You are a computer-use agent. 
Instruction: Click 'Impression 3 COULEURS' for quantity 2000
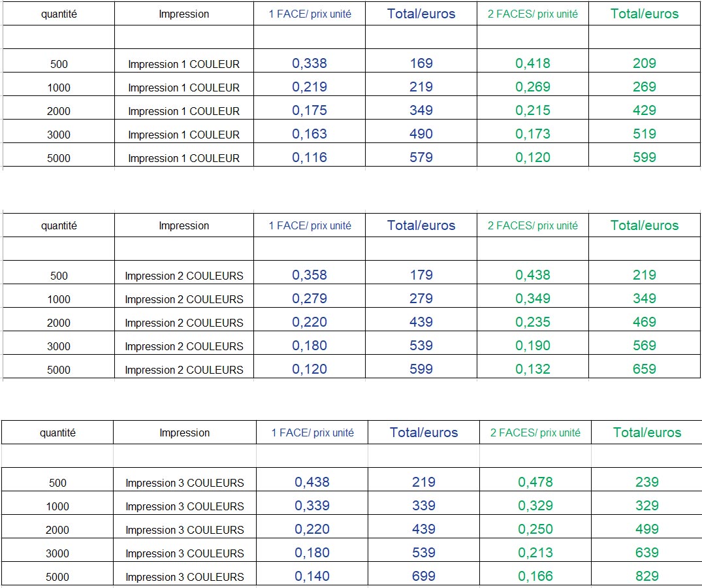click(185, 530)
